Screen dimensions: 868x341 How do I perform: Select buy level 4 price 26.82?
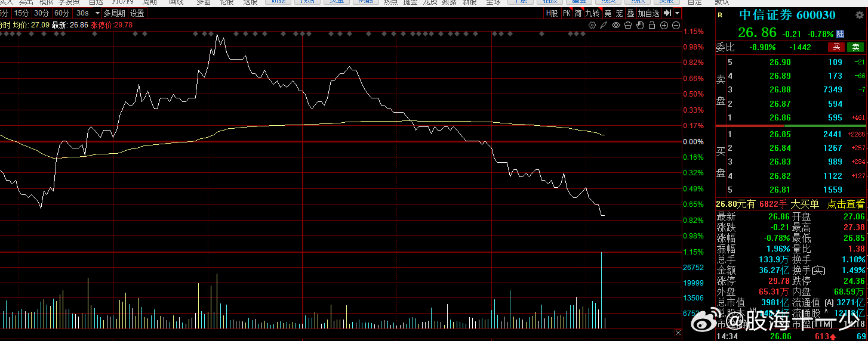(780, 176)
